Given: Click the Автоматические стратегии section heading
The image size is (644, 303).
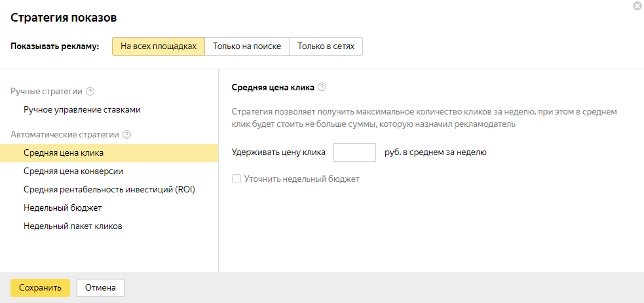Looking at the screenshot, I should (x=65, y=135).
